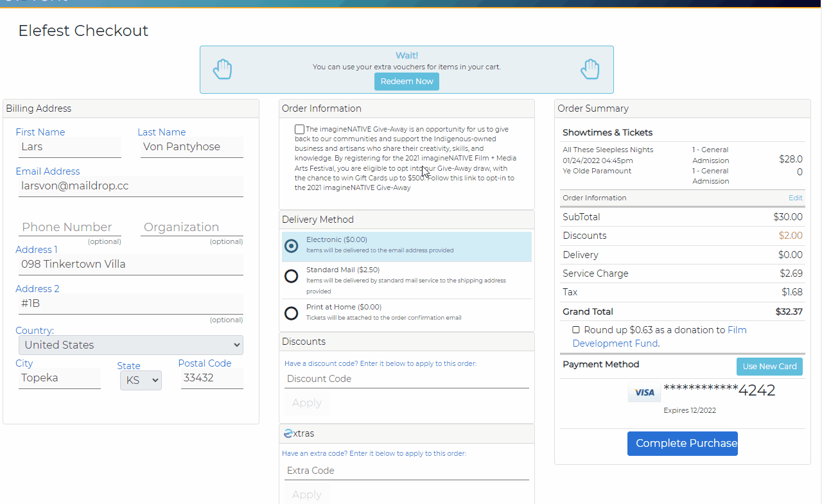Viewport: 822px width, 504px height.
Task: Click the Last Name field
Action: click(192, 147)
